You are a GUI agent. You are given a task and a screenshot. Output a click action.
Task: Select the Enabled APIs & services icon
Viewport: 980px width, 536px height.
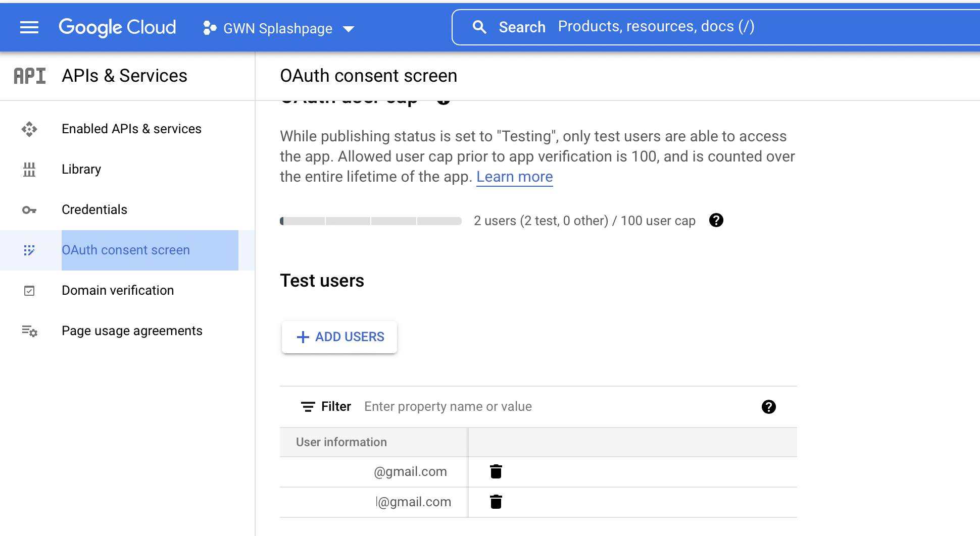pos(29,129)
